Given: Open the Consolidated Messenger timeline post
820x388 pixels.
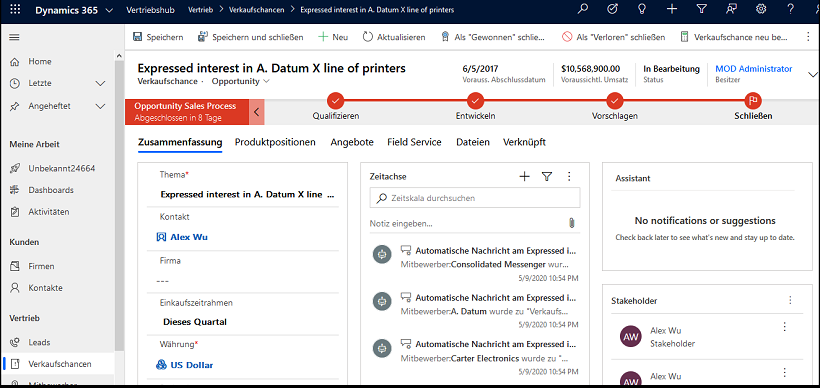Looking at the screenshot, I should click(475, 264).
